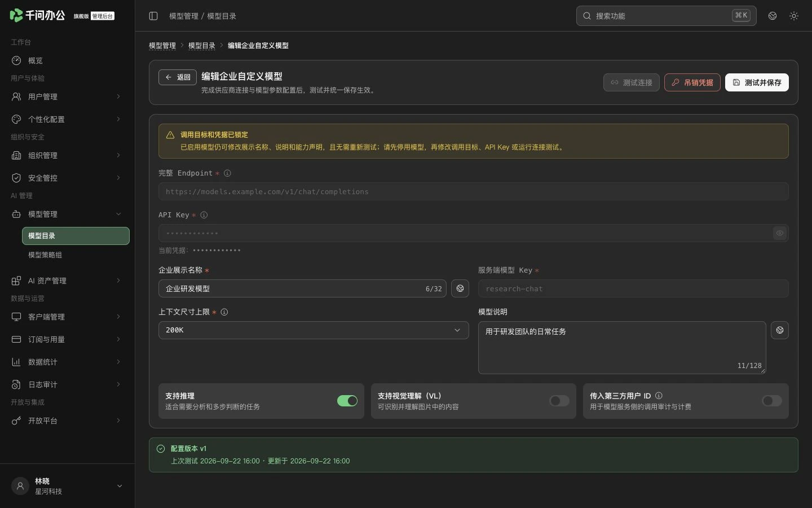Expand the 用户管理 sidebar section
The width and height of the screenshot is (812, 508).
point(67,97)
